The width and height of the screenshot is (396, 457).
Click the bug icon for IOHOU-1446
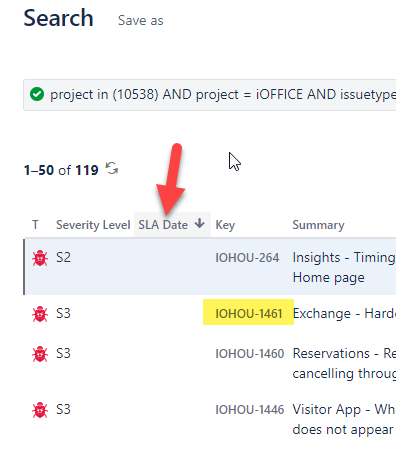point(40,410)
